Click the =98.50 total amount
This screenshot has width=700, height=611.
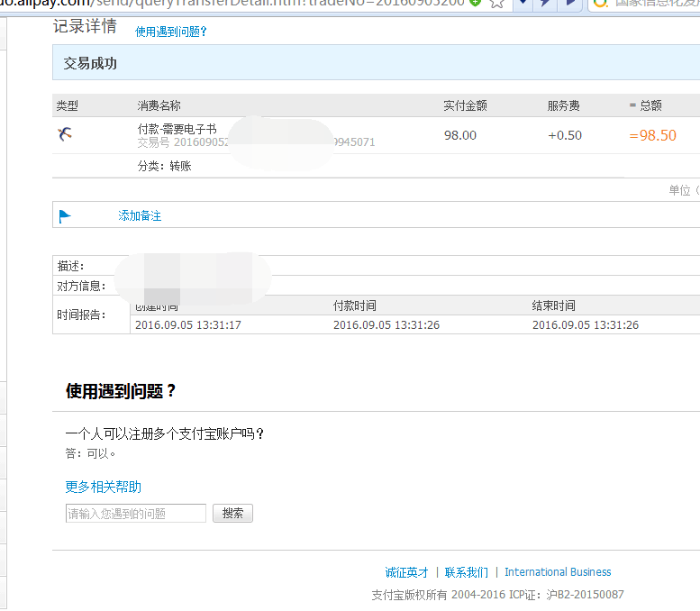click(652, 135)
